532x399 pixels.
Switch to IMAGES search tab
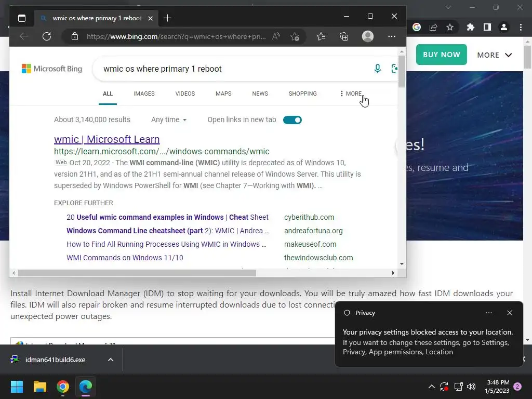coord(144,94)
